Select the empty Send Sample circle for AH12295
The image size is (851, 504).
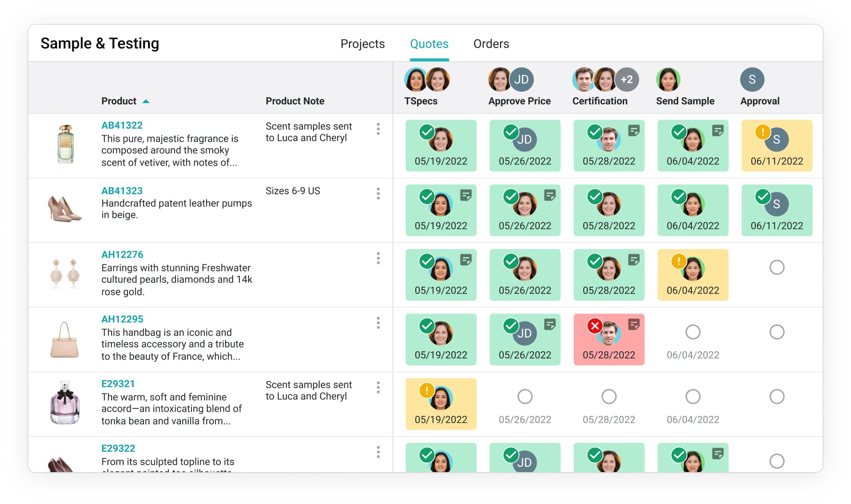[x=693, y=332]
